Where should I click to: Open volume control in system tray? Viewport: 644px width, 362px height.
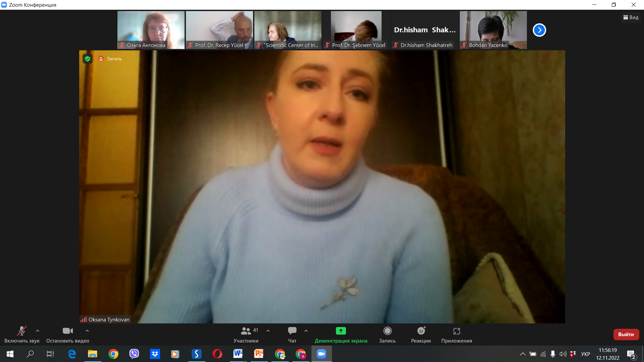coord(563,354)
